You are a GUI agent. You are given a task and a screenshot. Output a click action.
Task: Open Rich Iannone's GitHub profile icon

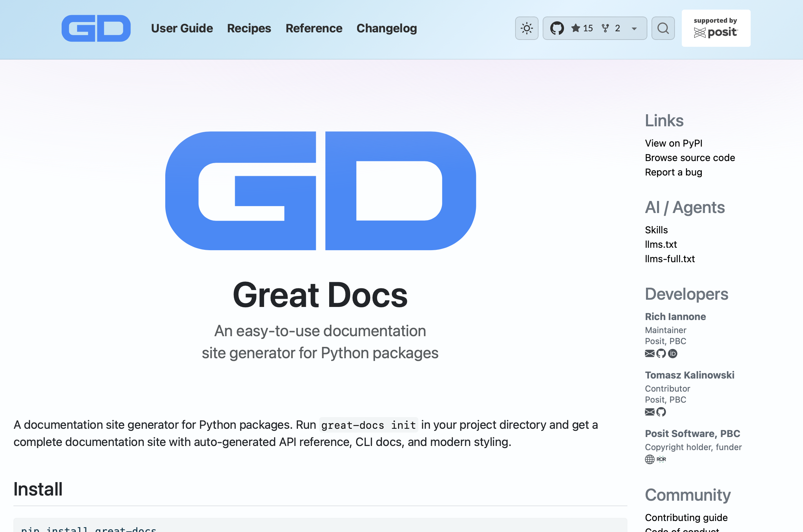pyautogui.click(x=661, y=353)
